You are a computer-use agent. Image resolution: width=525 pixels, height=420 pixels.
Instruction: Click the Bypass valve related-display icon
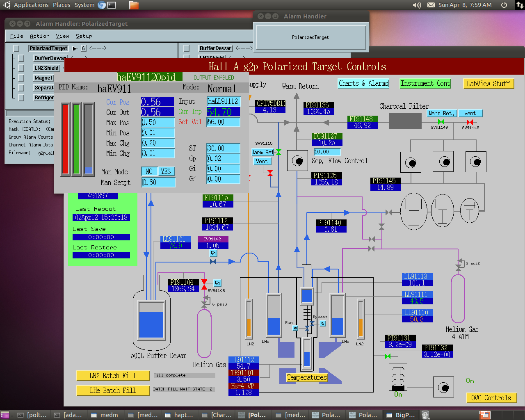323,324
